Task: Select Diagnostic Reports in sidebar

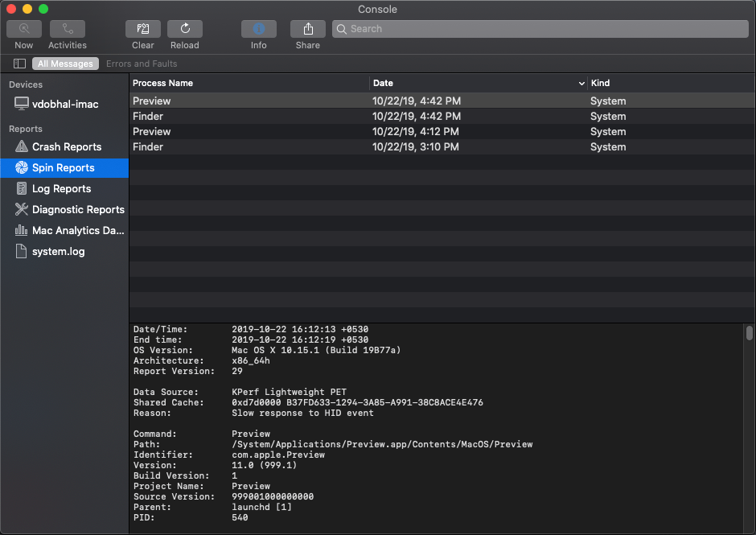Action: pos(75,209)
